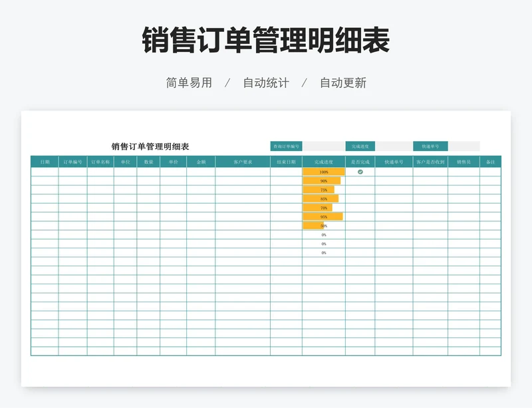Select the 备注 column header
532x408 pixels.
pos(491,162)
